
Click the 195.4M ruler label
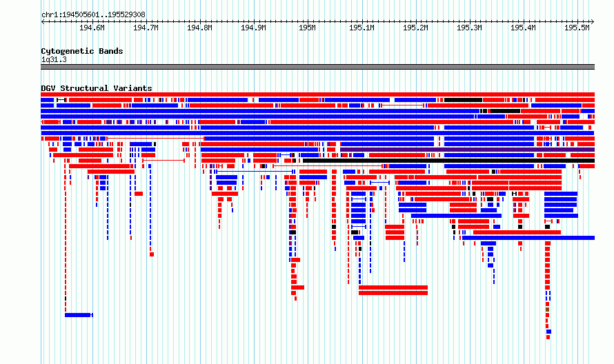point(523,28)
